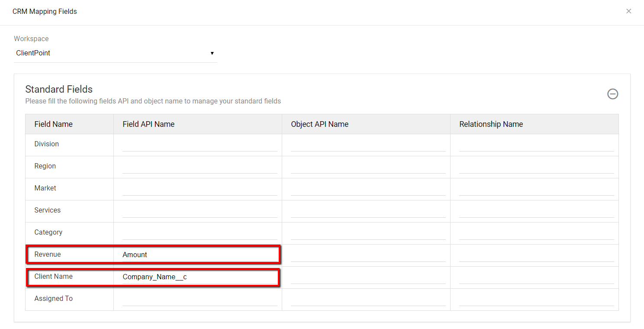
Task: Click the Services Field API Name input
Action: pyautogui.click(x=200, y=210)
